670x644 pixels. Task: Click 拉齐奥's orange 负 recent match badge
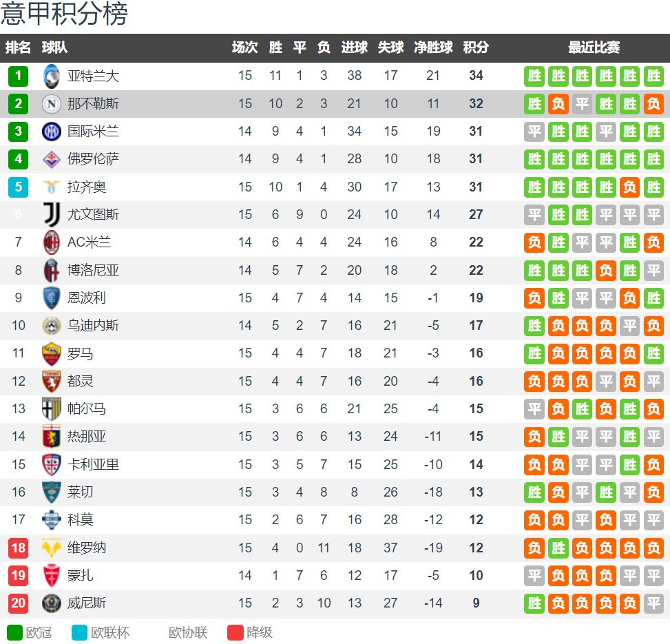(630, 187)
